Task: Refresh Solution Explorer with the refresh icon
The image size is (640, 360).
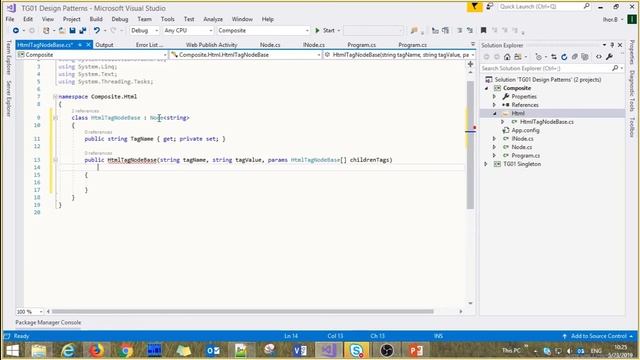Action: 564,57
